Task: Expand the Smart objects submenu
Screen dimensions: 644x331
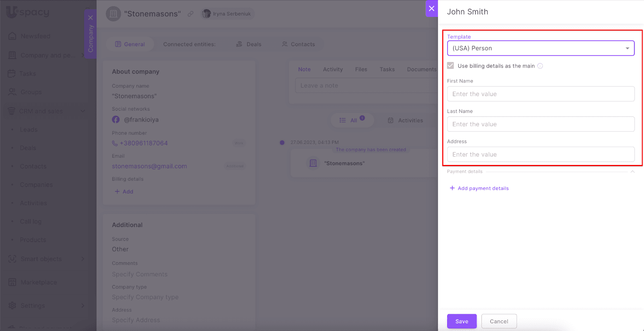Action: [83, 259]
